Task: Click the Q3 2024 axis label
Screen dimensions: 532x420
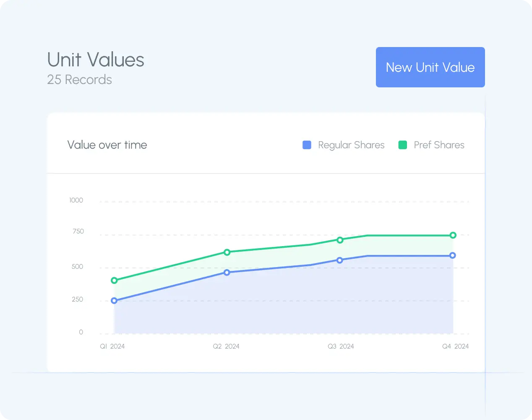Action: [x=341, y=346]
